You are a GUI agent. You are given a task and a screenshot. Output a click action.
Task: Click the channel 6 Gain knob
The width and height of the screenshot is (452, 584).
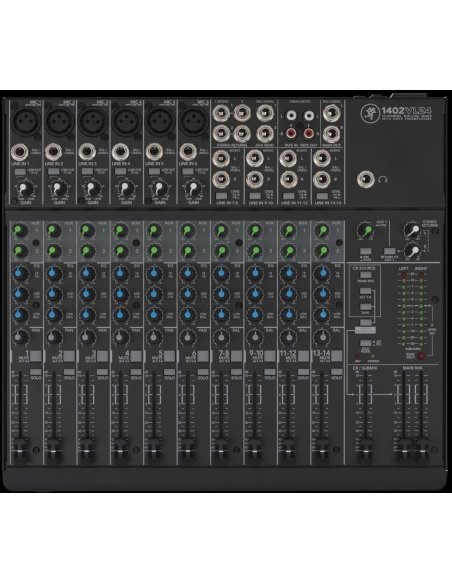pos(192,188)
